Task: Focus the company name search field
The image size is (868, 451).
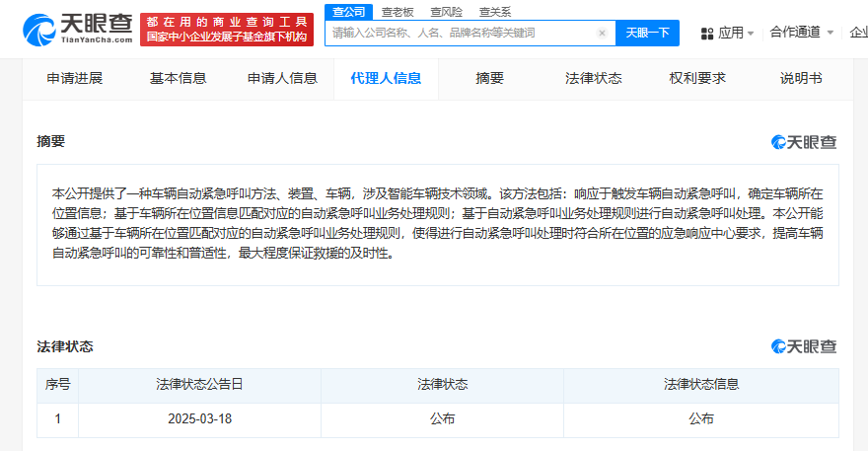Action: (x=459, y=33)
